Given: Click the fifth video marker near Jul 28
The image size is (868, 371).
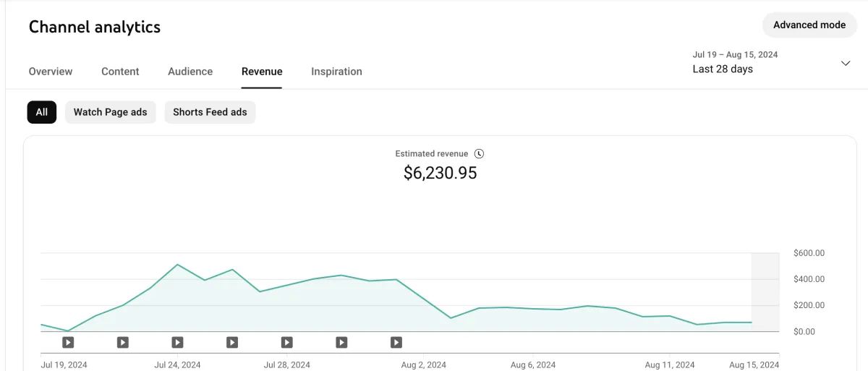Looking at the screenshot, I should coord(287,342).
